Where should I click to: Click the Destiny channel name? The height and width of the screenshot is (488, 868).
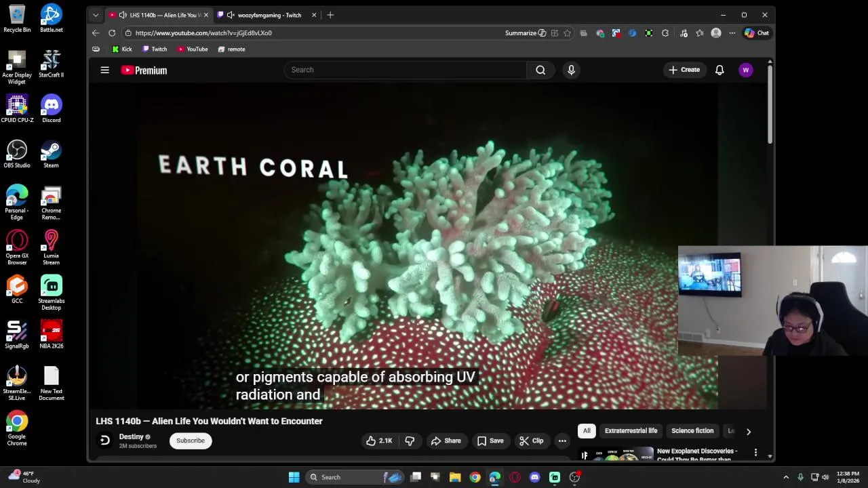(132, 436)
